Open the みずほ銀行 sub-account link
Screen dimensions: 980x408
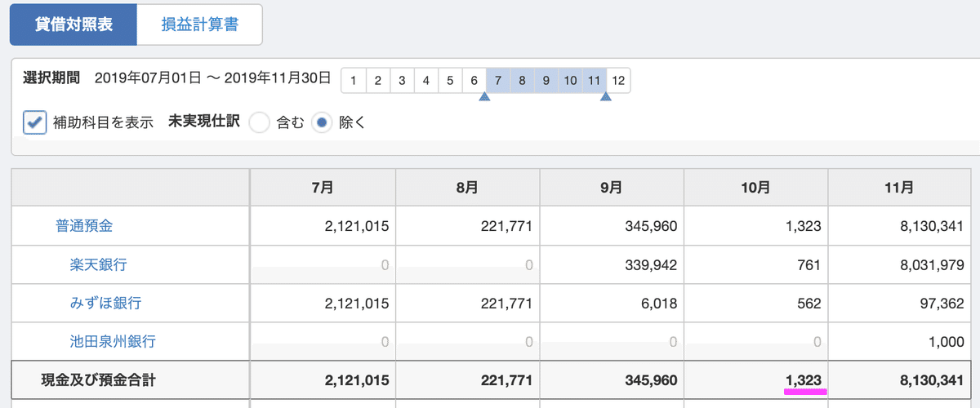tap(105, 303)
